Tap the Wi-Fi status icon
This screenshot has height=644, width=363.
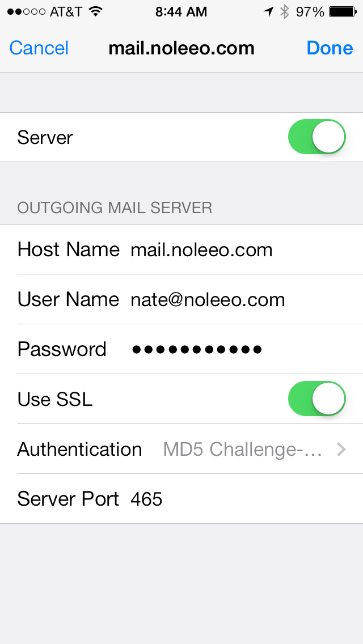coord(95,11)
